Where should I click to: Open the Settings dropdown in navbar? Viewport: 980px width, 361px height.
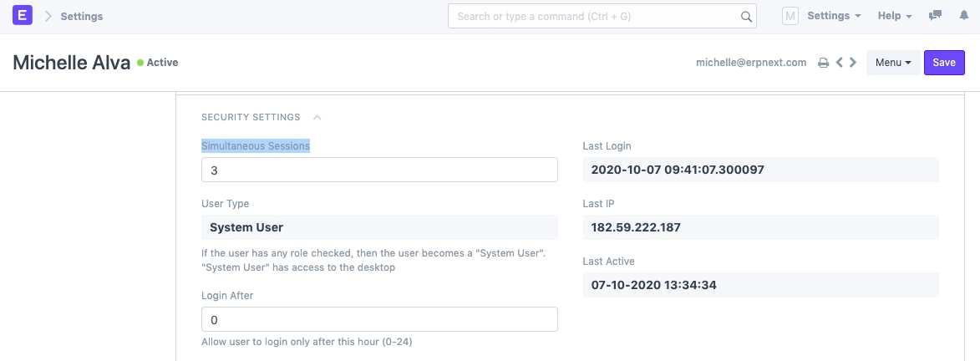click(834, 16)
